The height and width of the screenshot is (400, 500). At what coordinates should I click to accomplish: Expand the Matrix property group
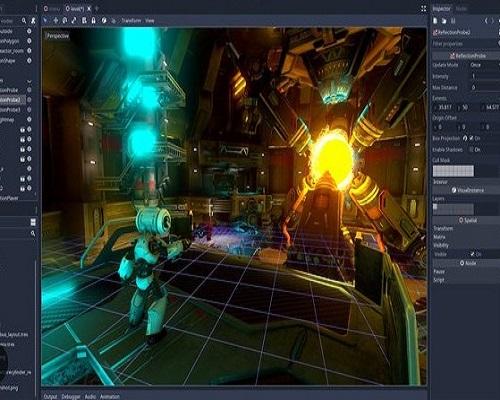coord(439,237)
